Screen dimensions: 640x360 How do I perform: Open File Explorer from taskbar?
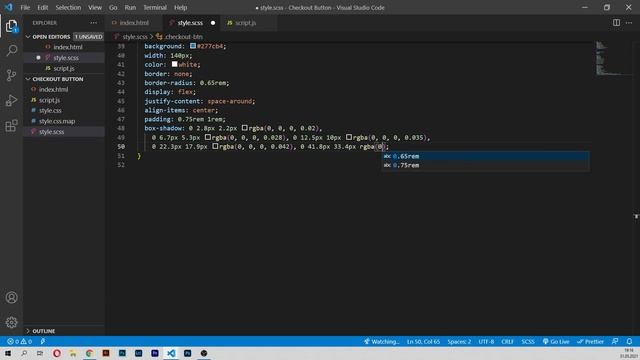coord(73,353)
